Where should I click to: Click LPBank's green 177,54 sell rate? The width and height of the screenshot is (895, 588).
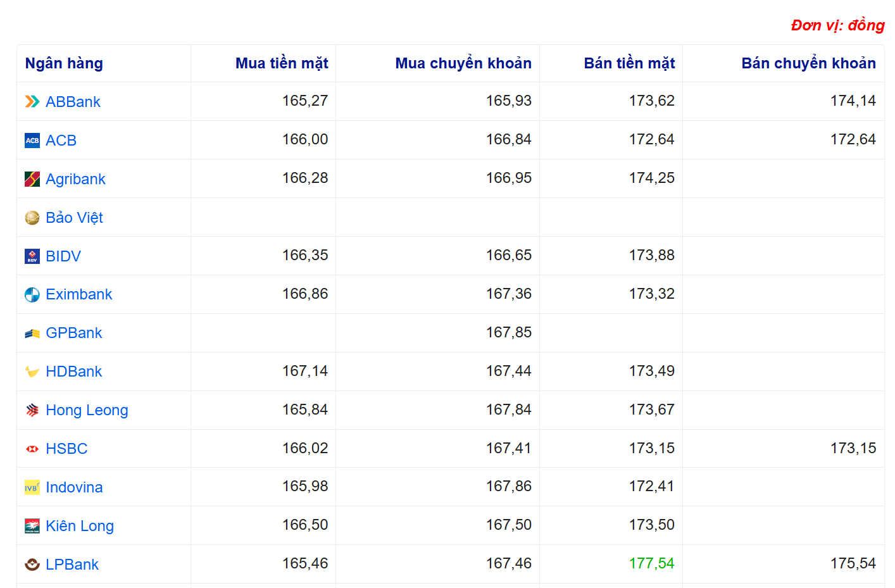pyautogui.click(x=651, y=563)
